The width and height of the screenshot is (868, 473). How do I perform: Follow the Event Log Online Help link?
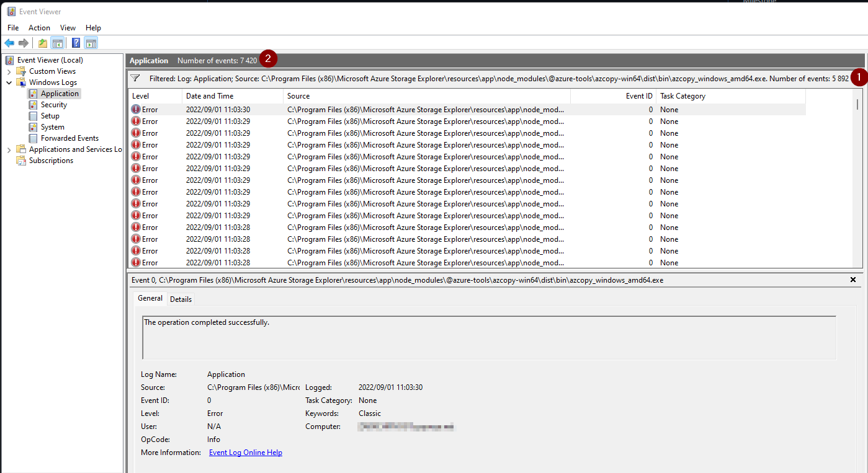tap(245, 452)
